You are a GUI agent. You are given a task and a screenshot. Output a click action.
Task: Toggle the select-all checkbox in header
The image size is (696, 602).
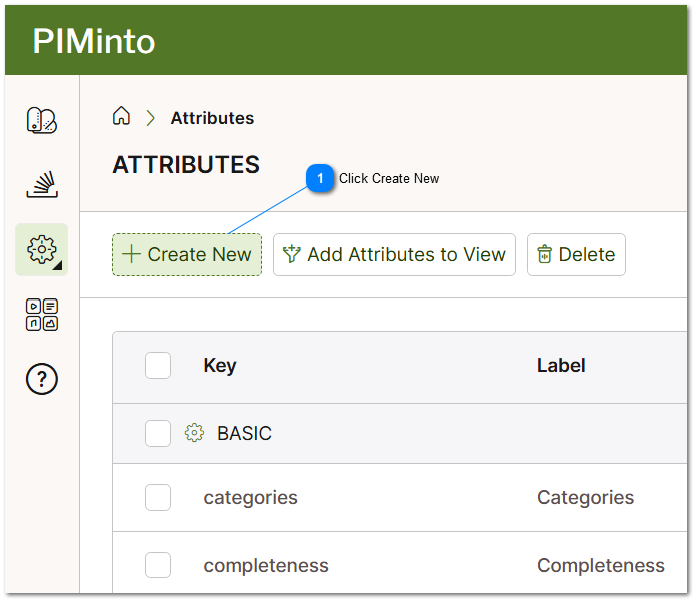point(158,365)
